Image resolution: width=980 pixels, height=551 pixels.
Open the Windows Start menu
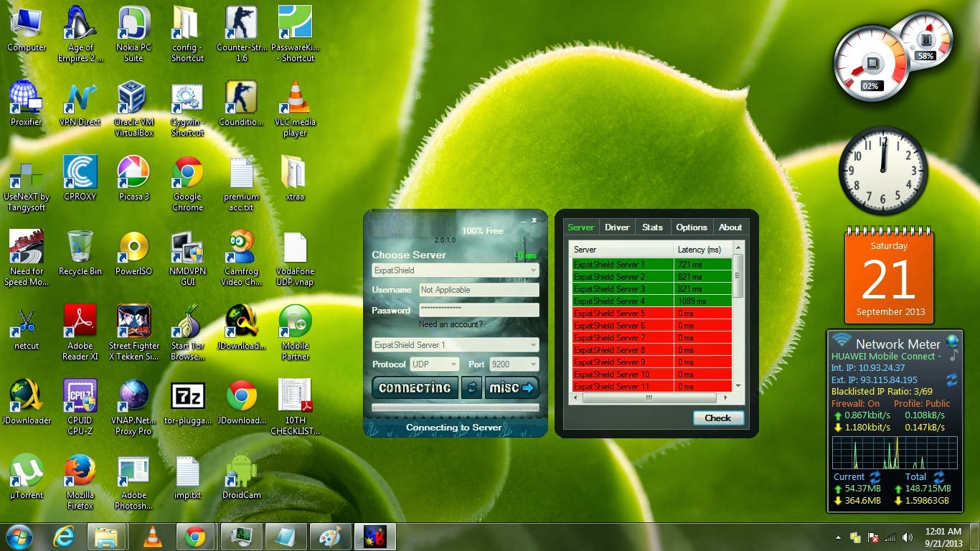coord(19,537)
